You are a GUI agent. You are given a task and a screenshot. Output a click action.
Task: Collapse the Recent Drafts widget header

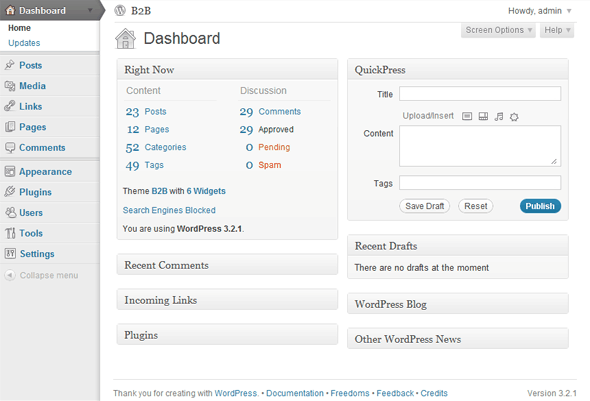[x=458, y=246]
